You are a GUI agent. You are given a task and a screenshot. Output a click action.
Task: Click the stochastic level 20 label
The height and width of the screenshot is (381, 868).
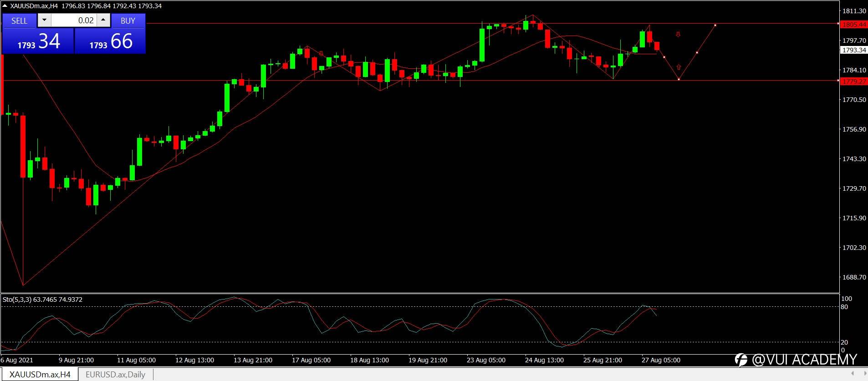(x=844, y=342)
